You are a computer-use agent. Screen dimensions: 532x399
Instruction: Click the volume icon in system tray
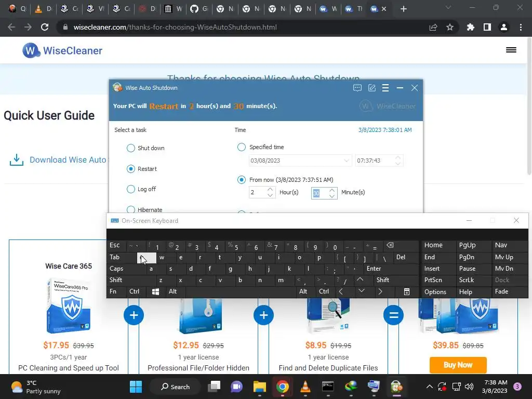[x=469, y=387]
